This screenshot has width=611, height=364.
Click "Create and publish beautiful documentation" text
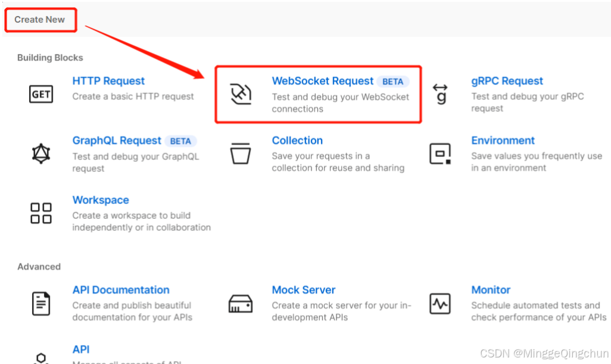click(132, 312)
